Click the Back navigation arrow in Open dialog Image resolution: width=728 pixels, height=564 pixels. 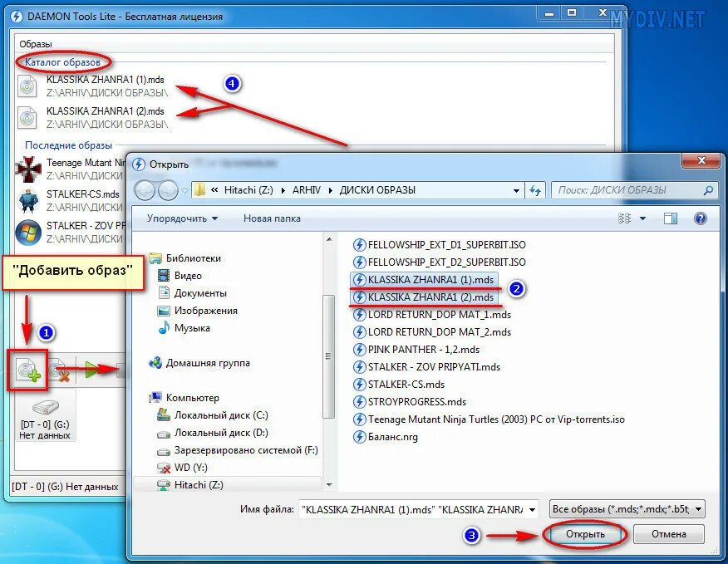click(145, 190)
